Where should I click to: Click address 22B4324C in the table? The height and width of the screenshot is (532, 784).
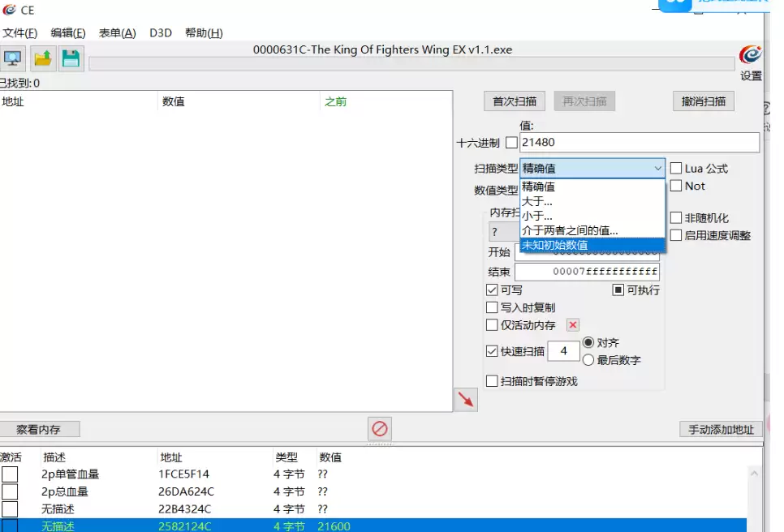pos(184,509)
